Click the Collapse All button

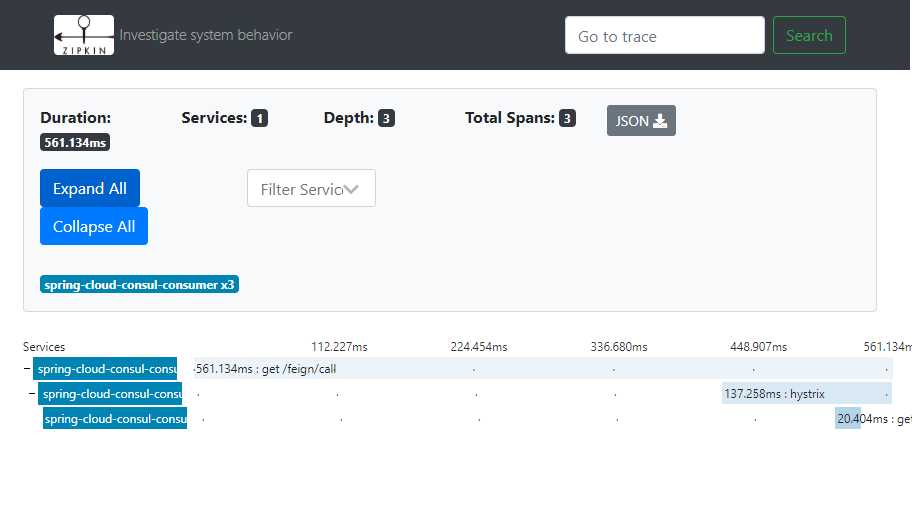[x=94, y=226]
